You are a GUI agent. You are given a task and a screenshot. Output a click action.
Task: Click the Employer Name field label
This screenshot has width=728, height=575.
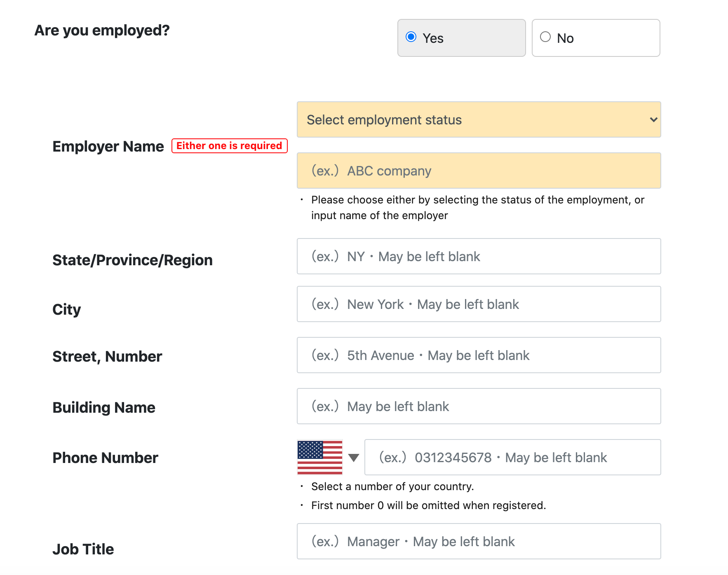(x=108, y=147)
